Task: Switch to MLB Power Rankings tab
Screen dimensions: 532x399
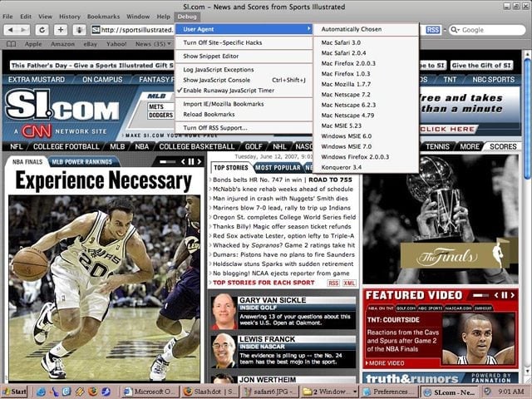Action: [82, 162]
